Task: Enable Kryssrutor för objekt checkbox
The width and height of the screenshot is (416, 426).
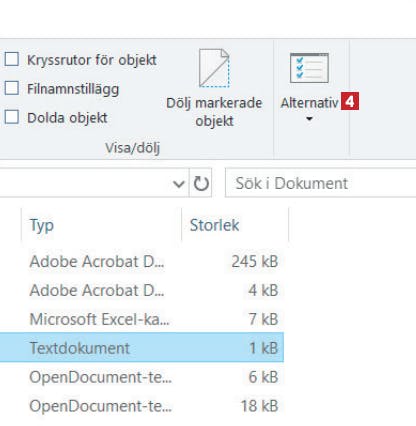Action: (x=12, y=60)
